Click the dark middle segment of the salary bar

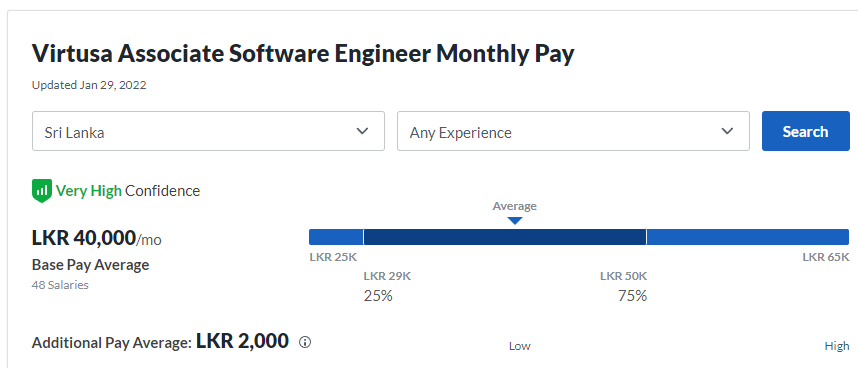[505, 237]
